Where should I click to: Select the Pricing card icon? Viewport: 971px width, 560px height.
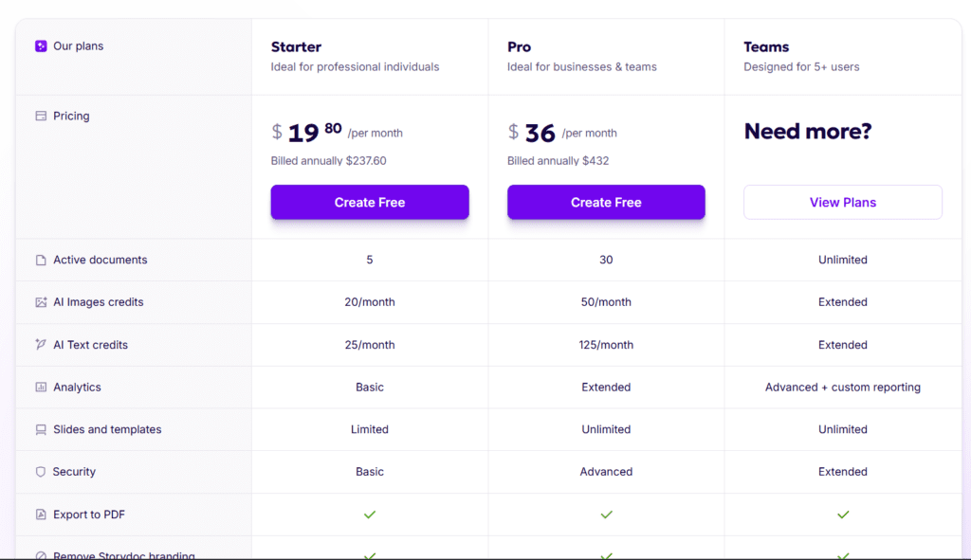point(40,116)
